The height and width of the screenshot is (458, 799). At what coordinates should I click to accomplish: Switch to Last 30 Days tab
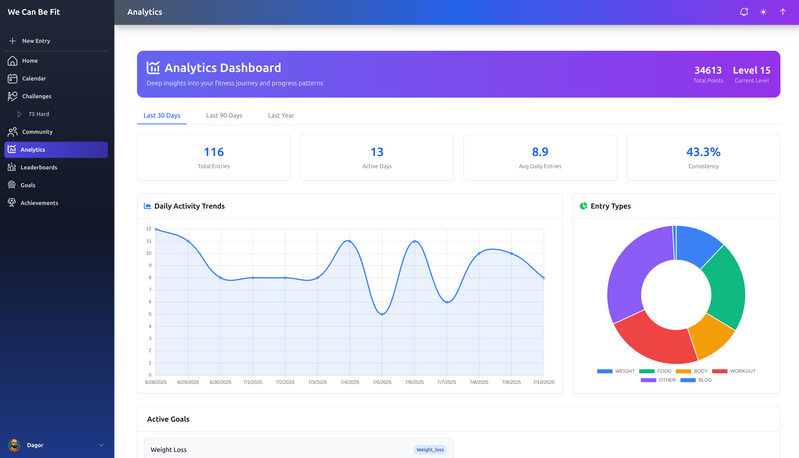point(162,116)
